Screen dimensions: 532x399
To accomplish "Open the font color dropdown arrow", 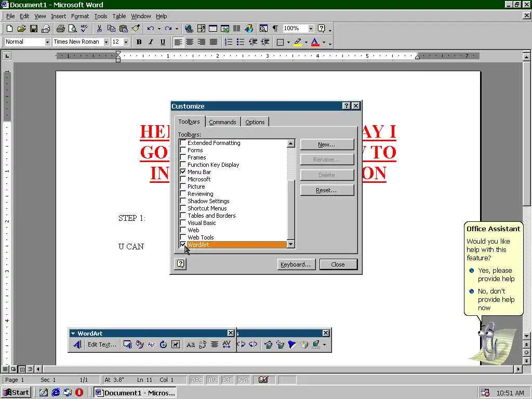I will coord(324,43).
